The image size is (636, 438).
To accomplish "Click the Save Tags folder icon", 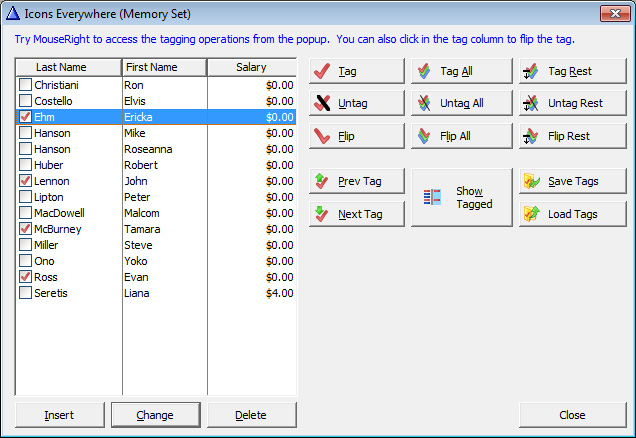I will click(531, 181).
